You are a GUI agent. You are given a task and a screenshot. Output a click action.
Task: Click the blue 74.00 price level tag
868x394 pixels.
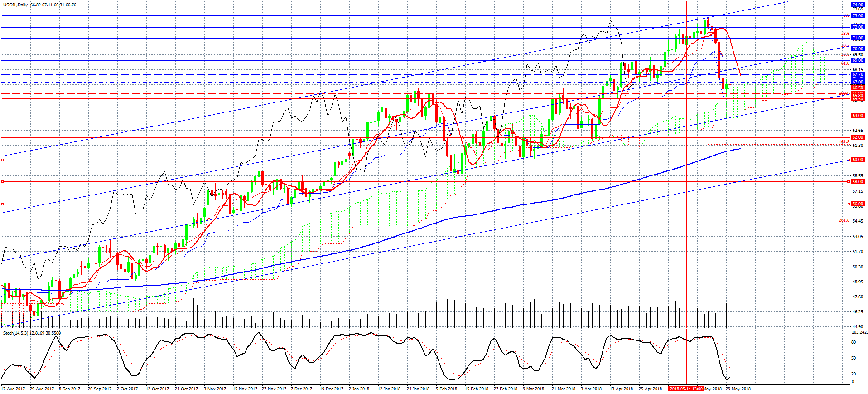pos(858,5)
